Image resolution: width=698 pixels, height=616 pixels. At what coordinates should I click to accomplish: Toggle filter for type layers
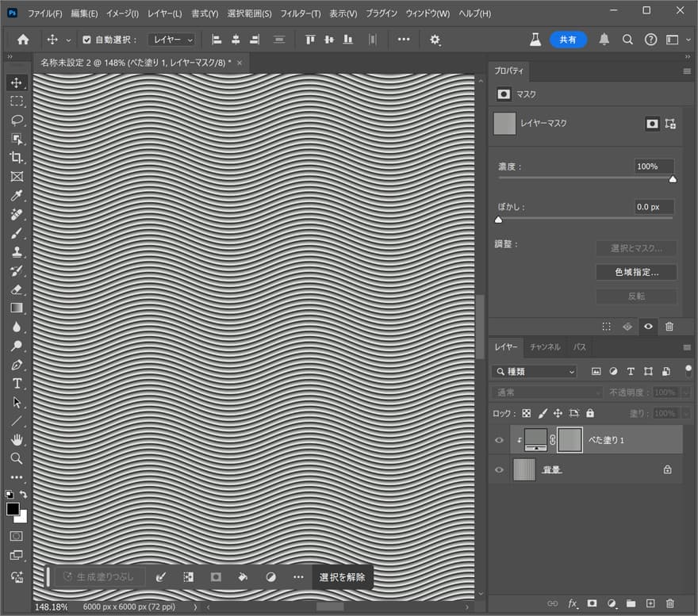[631, 372]
